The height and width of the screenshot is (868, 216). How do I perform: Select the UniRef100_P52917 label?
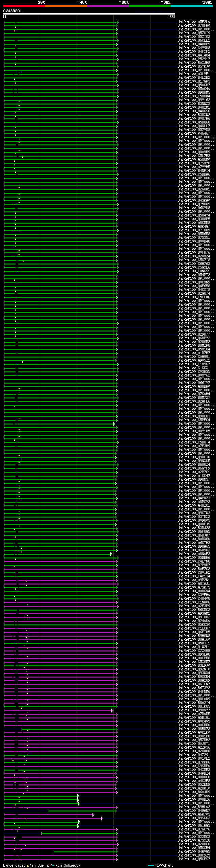194,59
